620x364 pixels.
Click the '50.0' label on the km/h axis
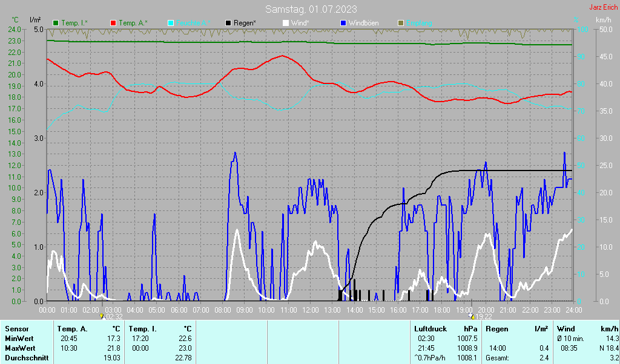606,29
